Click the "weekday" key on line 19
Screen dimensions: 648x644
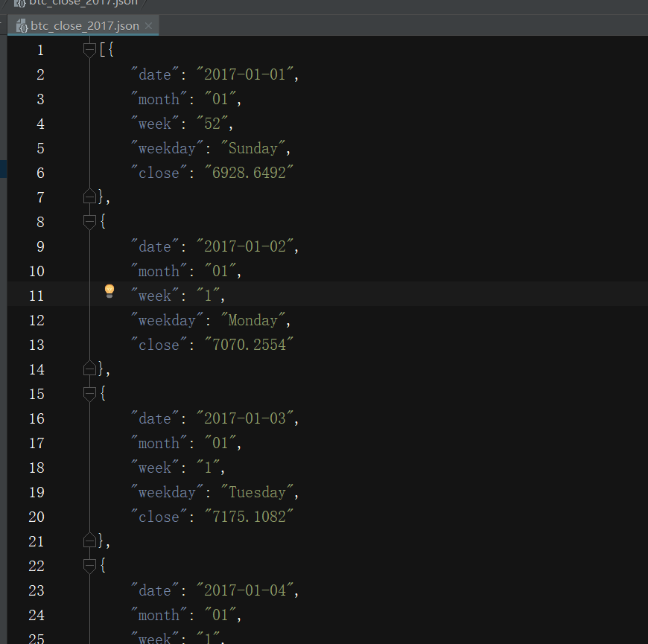(167, 492)
